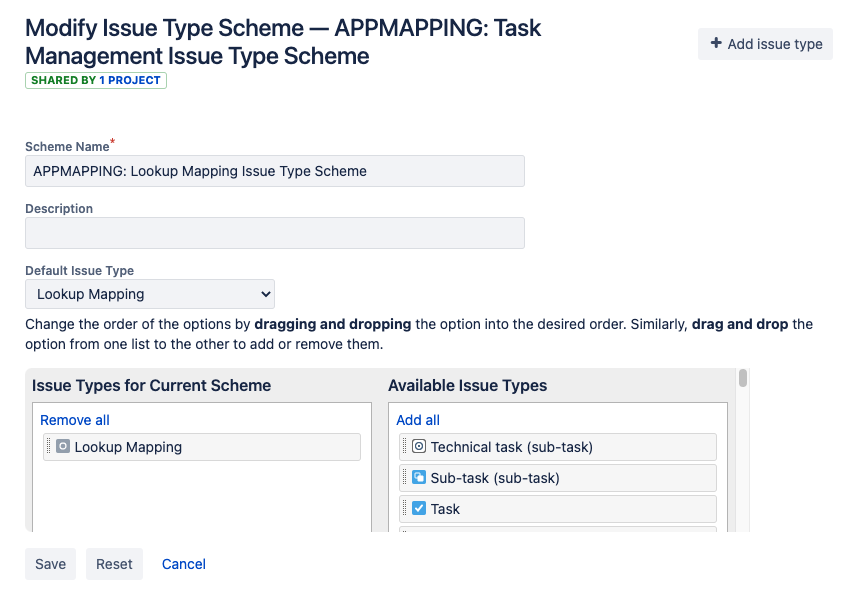Select the Task entry in Available Issue Types
Screen dimensions: 860x604
click(x=557, y=508)
